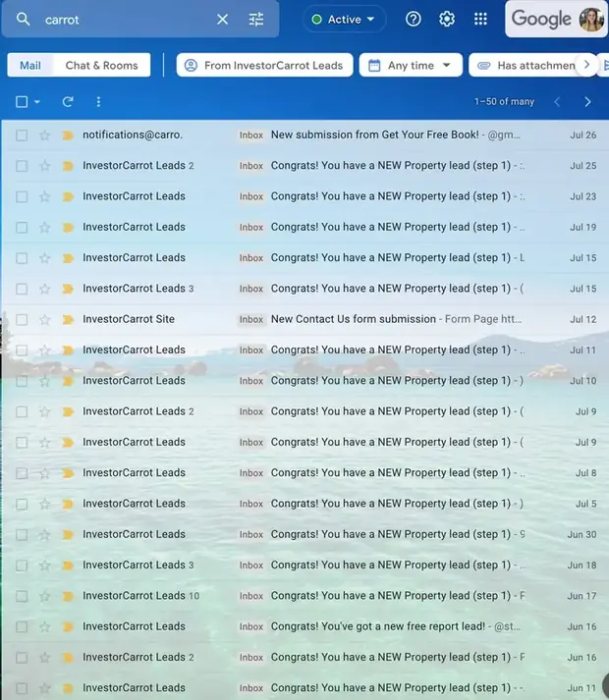This screenshot has width=609, height=700.
Task: Select checkbox for Jul 19 email
Action: click(x=22, y=227)
